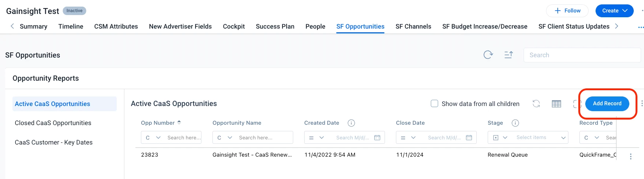Open the column chooser table icon
644x179 pixels.
[556, 104]
